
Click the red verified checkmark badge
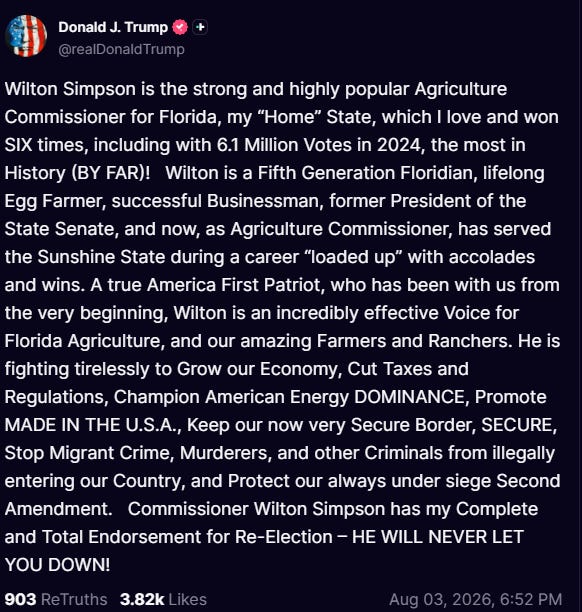180,27
